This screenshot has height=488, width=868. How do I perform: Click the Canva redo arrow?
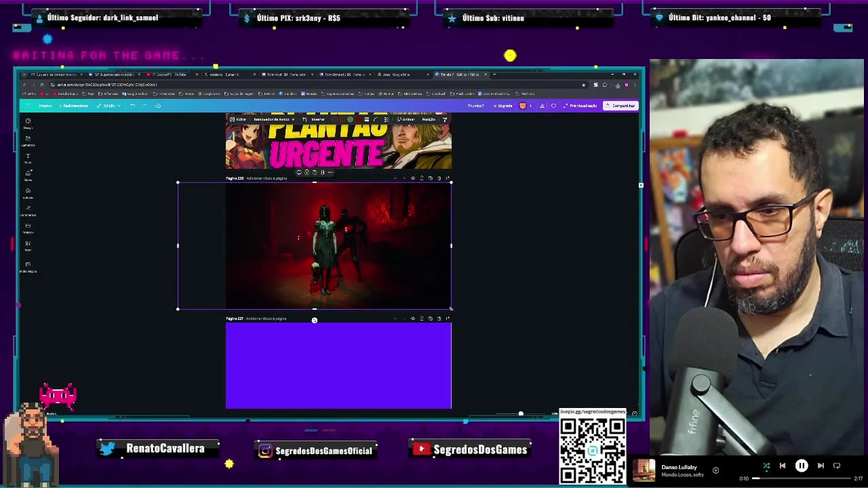pyautogui.click(x=144, y=106)
